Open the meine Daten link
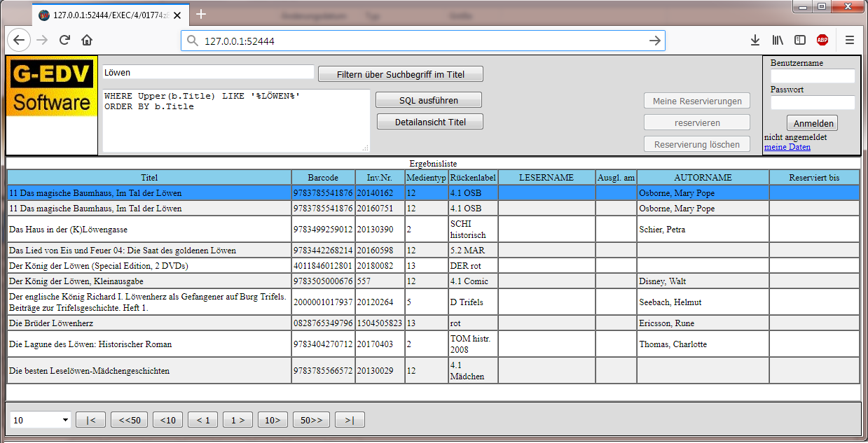This screenshot has width=868, height=443. pyautogui.click(x=787, y=147)
